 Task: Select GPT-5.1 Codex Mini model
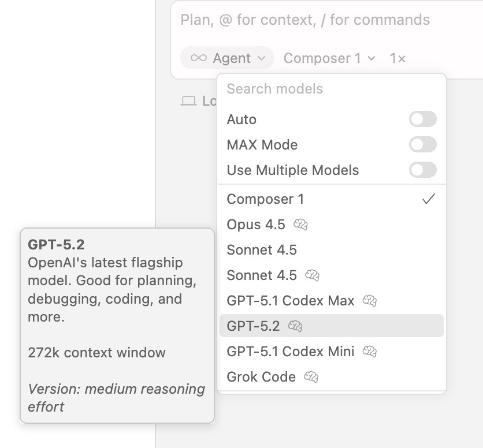(x=291, y=352)
